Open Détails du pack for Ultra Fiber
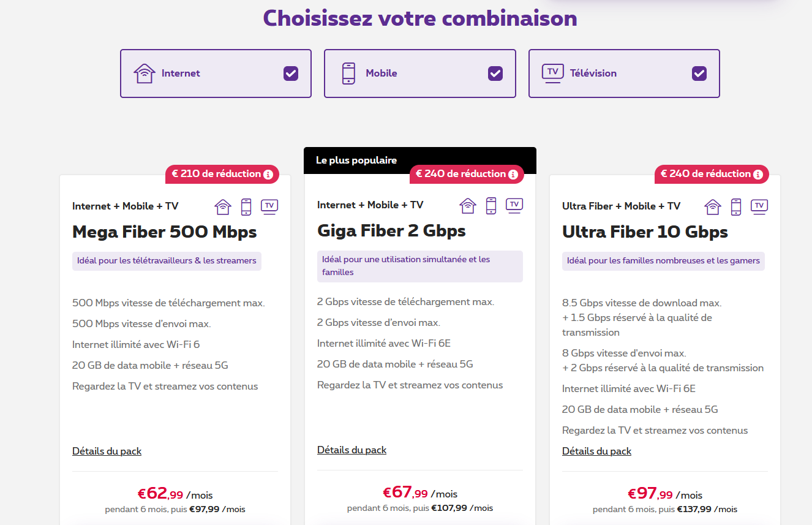The width and height of the screenshot is (812, 525). [x=596, y=451]
